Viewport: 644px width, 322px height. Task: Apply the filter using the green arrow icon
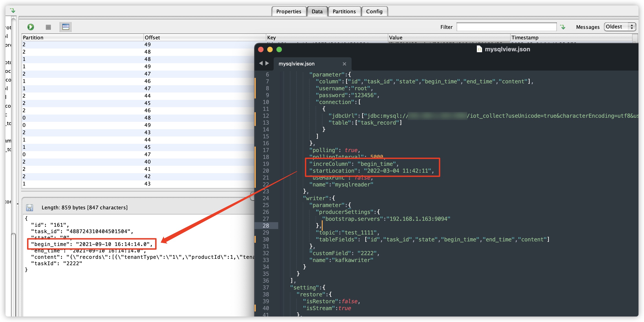[563, 27]
